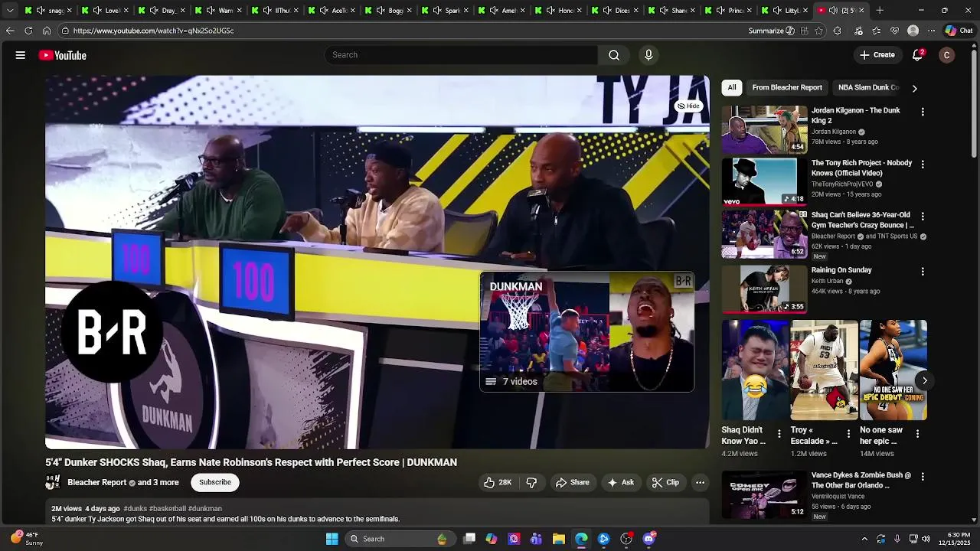Open options for Vance Dykes video
This screenshot has height=551, width=980.
[923, 477]
